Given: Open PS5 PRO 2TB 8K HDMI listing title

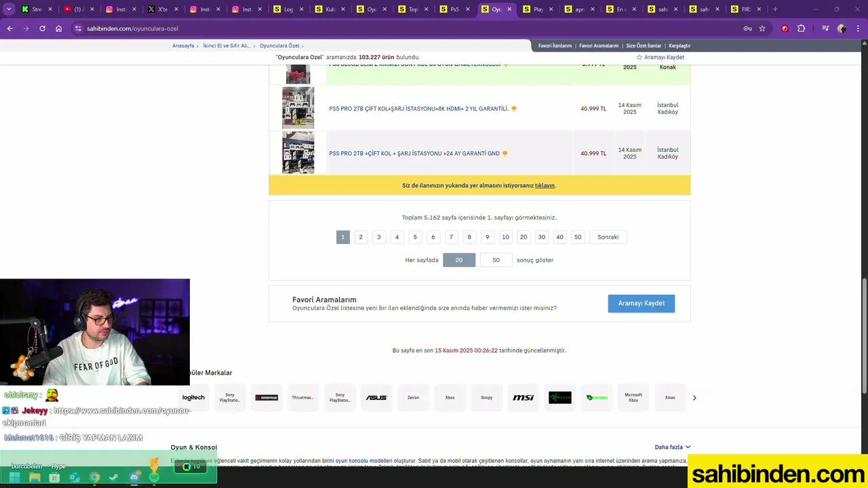Looking at the screenshot, I should tap(418, 108).
